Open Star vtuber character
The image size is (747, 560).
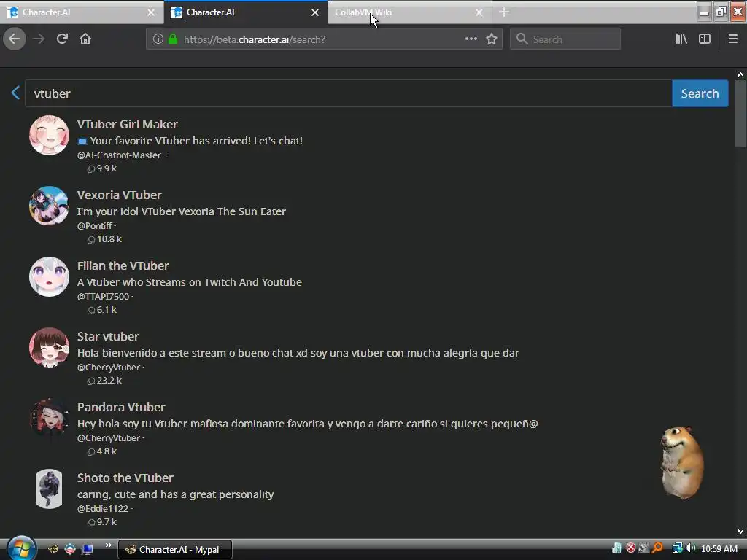coord(108,337)
